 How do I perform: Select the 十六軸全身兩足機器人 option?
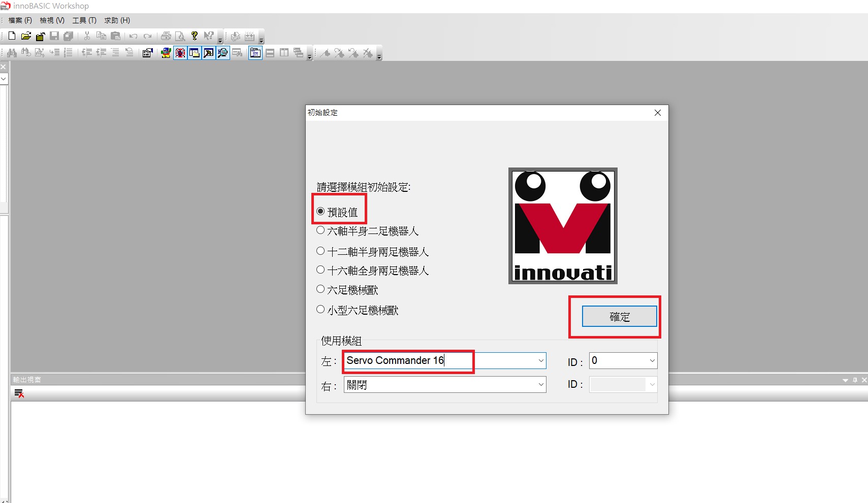pos(373,271)
